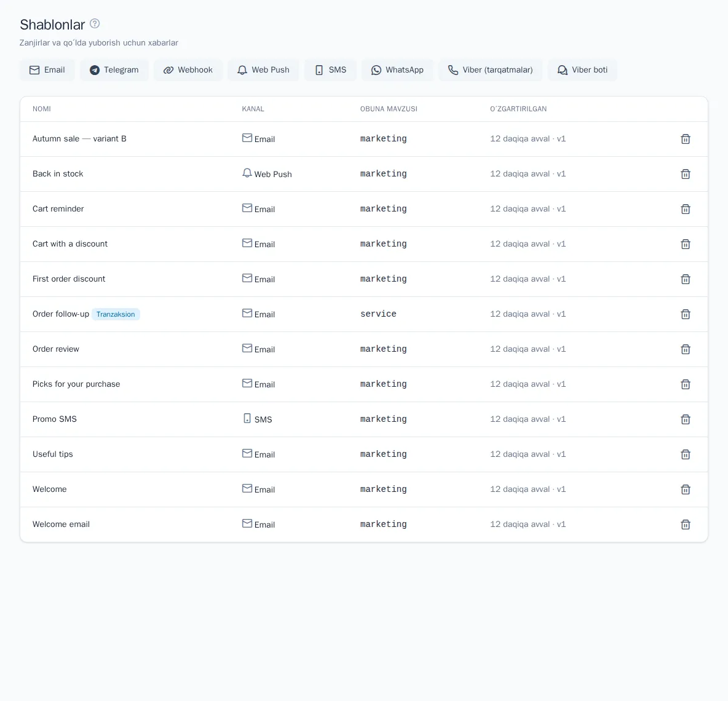Select the Cart with a discount row
This screenshot has width=728, height=701.
(x=364, y=244)
